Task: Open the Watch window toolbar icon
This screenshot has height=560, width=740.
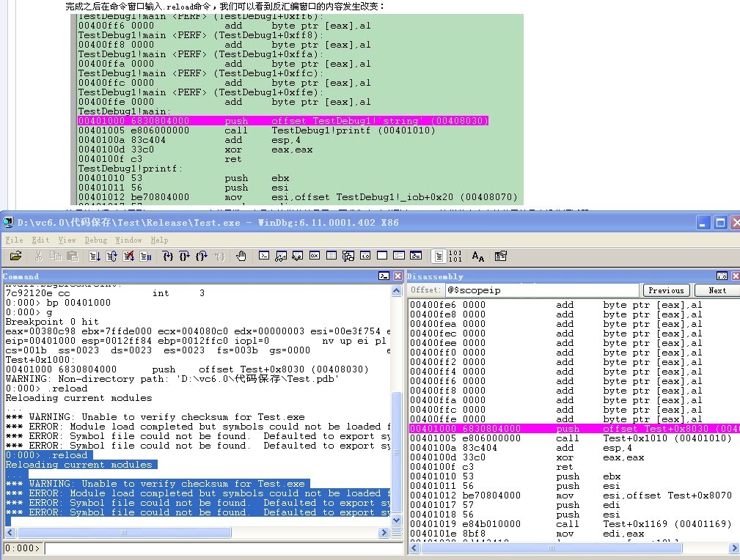Action: point(281,256)
